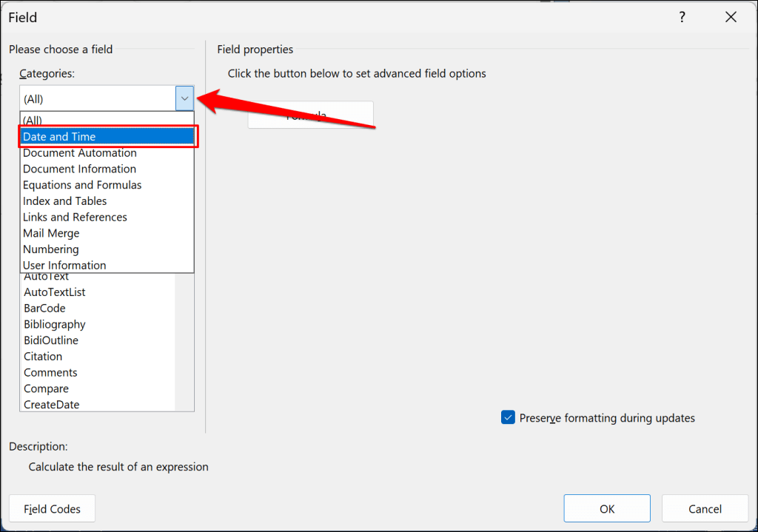Choose Links and References category
This screenshot has height=532, width=758.
coord(75,217)
